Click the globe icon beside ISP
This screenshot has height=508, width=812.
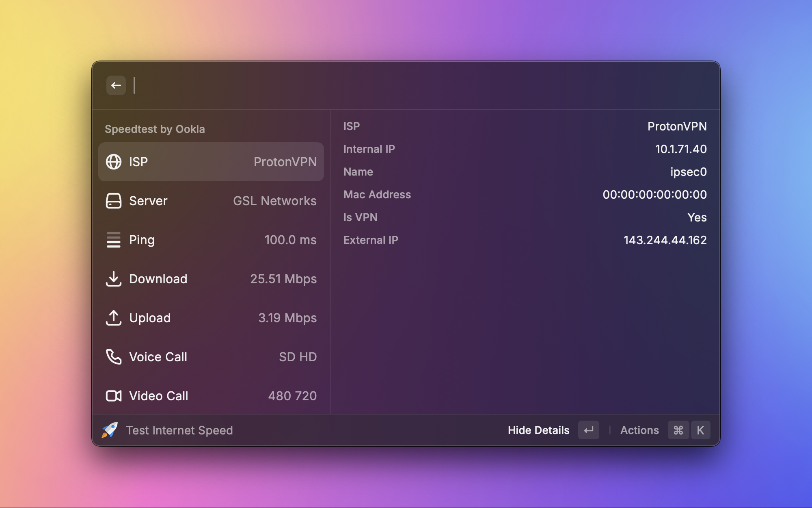(x=114, y=162)
